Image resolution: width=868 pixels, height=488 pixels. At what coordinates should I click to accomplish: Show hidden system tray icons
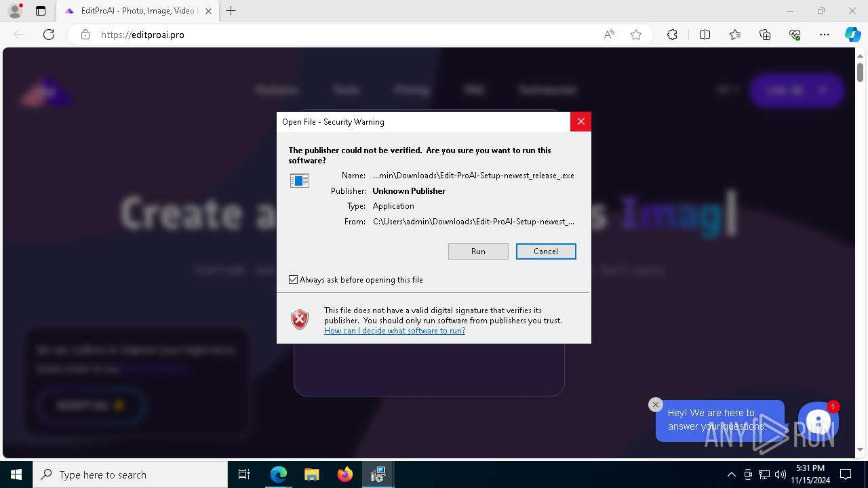[731, 474]
